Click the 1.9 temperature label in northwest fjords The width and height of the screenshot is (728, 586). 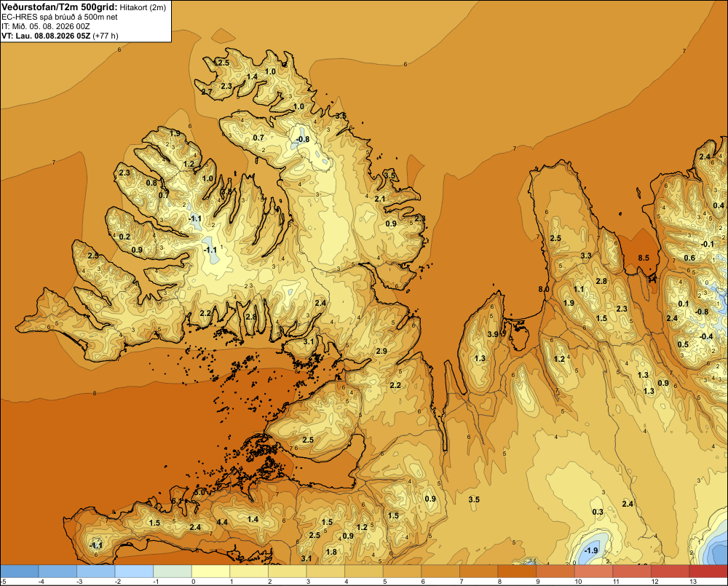[175, 133]
